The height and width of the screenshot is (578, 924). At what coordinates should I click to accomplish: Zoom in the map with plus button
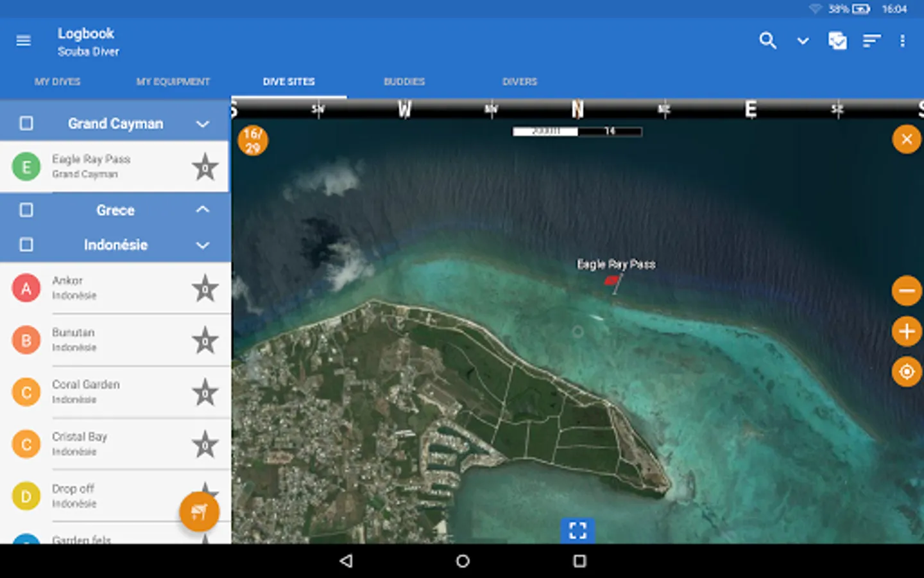pyautogui.click(x=907, y=331)
